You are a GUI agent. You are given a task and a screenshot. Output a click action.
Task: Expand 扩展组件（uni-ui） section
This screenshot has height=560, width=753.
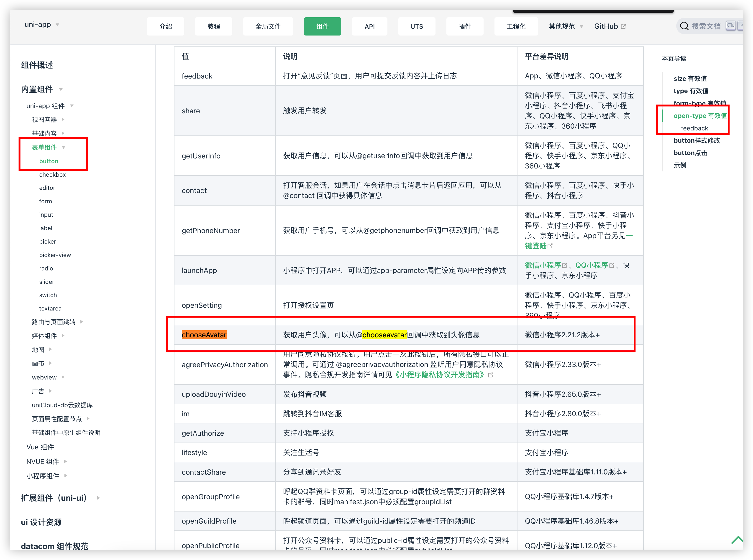98,498
